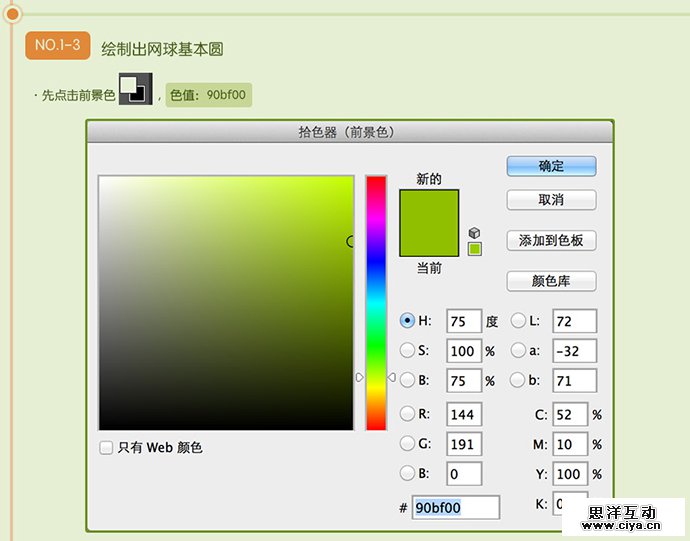Select the blue channel B radio button
The image size is (690, 541).
407,473
